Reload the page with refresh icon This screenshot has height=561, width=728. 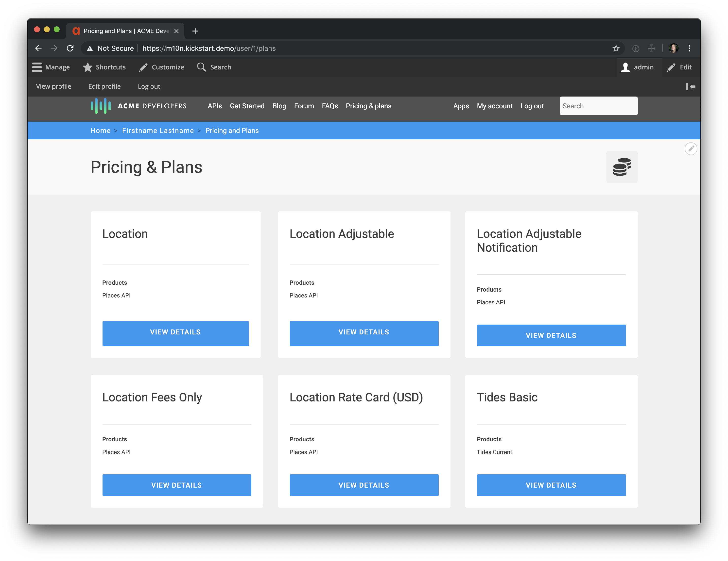click(70, 49)
